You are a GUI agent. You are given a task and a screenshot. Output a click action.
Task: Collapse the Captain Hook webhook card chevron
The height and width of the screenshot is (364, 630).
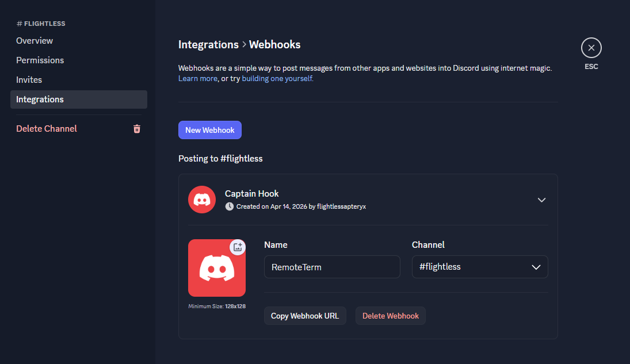[x=541, y=200]
